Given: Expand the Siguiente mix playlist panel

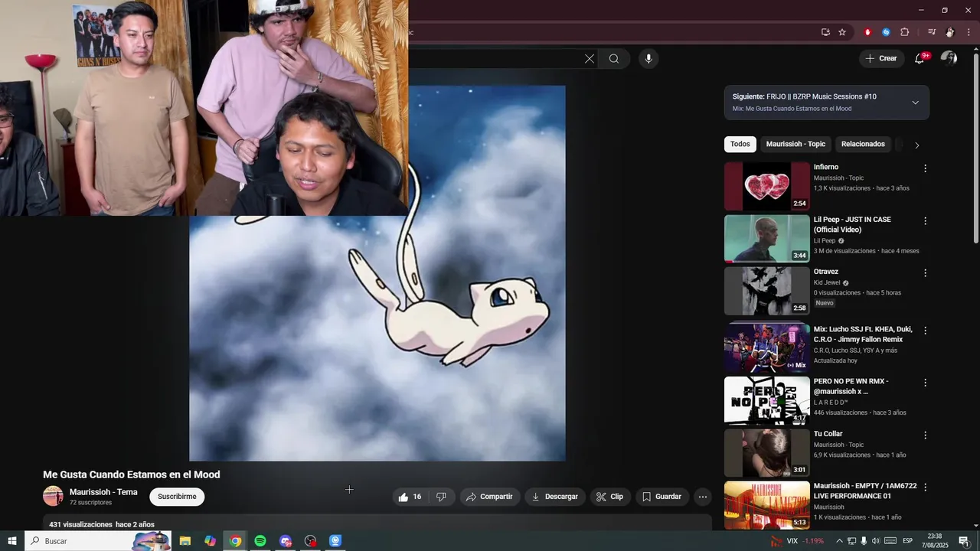Looking at the screenshot, I should (x=915, y=103).
